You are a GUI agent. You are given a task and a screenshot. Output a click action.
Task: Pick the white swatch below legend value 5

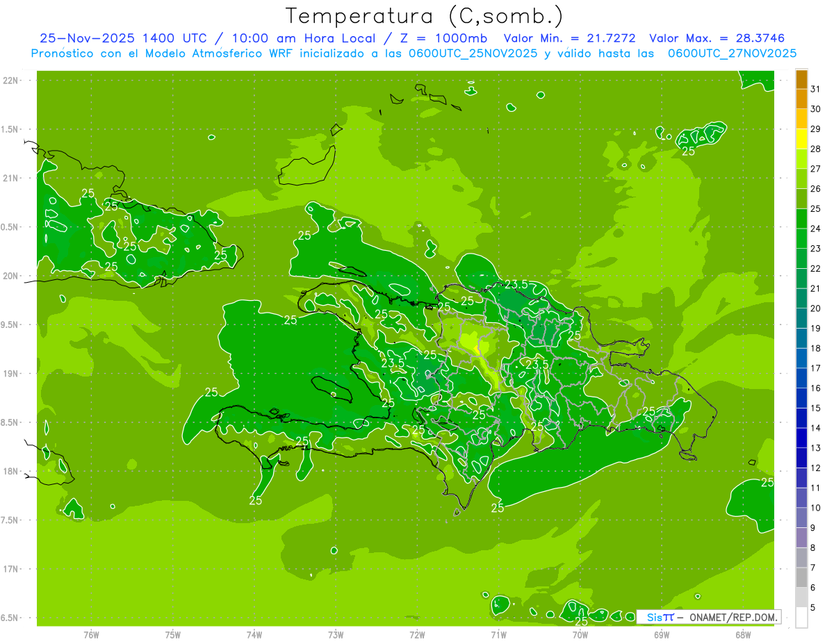(x=801, y=618)
